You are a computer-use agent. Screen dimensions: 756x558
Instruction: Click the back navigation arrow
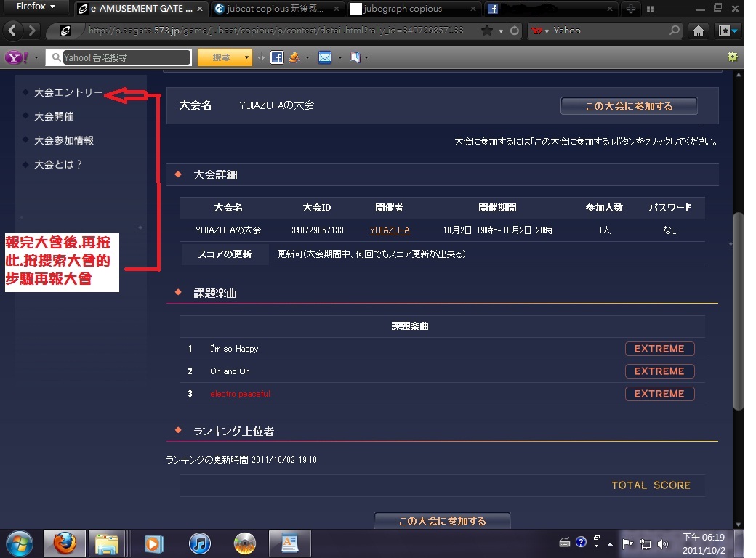(x=14, y=31)
